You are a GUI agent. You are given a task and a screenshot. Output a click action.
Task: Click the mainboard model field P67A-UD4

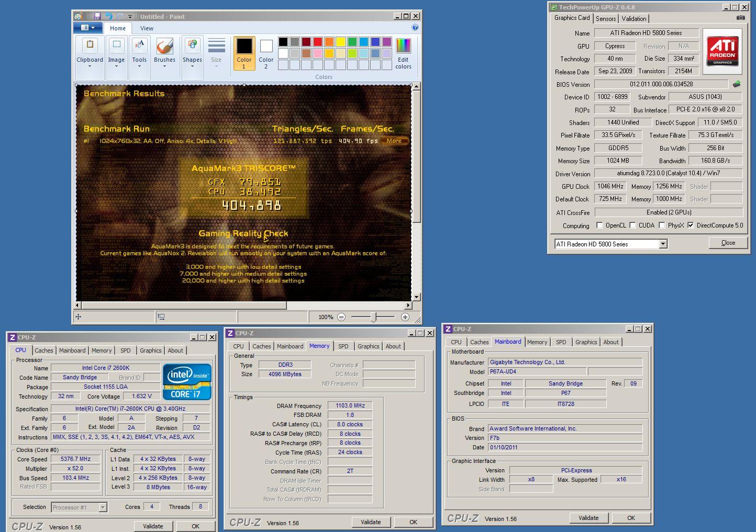pyautogui.click(x=537, y=371)
